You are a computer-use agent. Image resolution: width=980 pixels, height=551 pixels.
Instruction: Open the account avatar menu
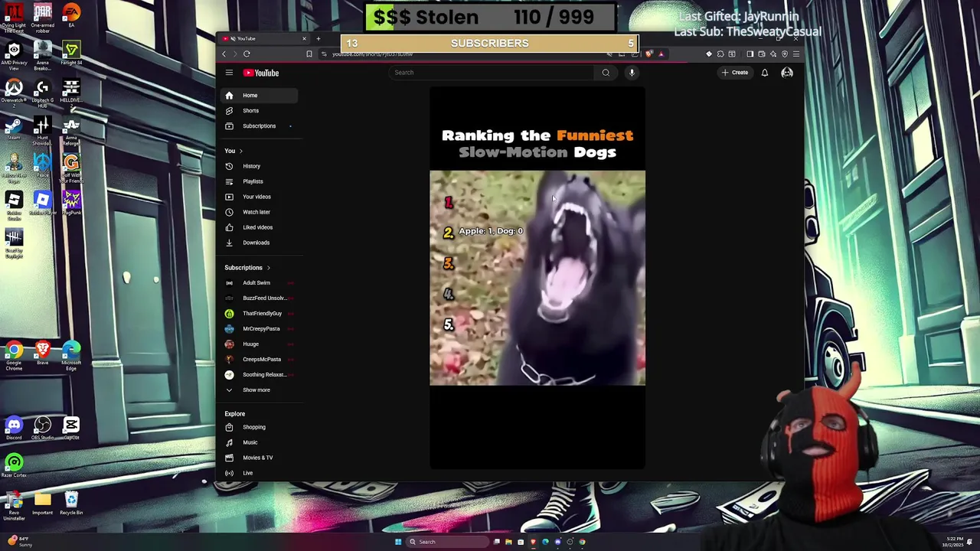click(787, 73)
